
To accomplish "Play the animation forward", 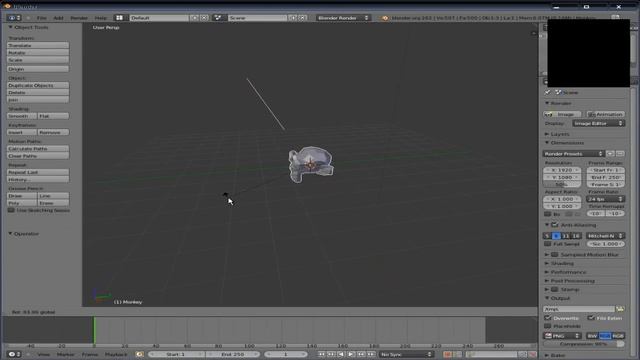I will [351, 354].
